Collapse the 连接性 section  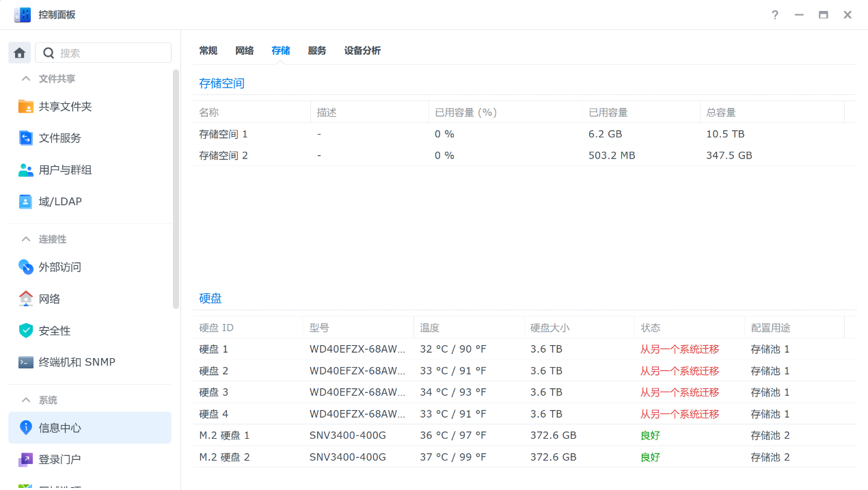pyautogui.click(x=26, y=239)
